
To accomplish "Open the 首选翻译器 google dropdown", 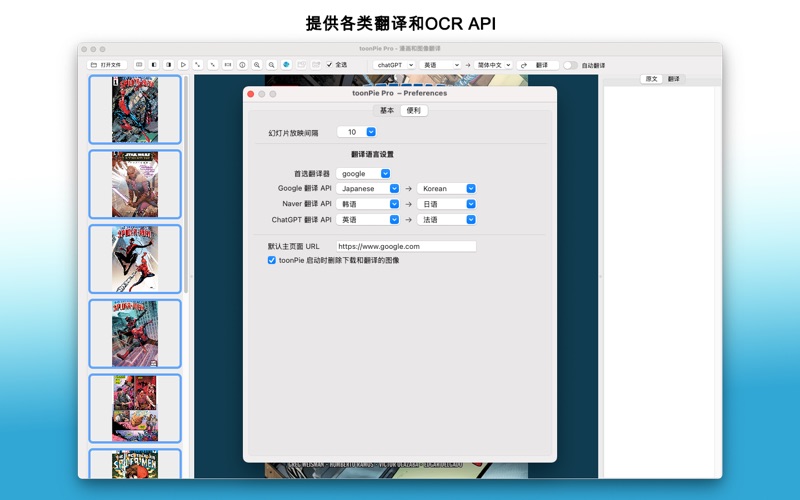I will [x=363, y=173].
